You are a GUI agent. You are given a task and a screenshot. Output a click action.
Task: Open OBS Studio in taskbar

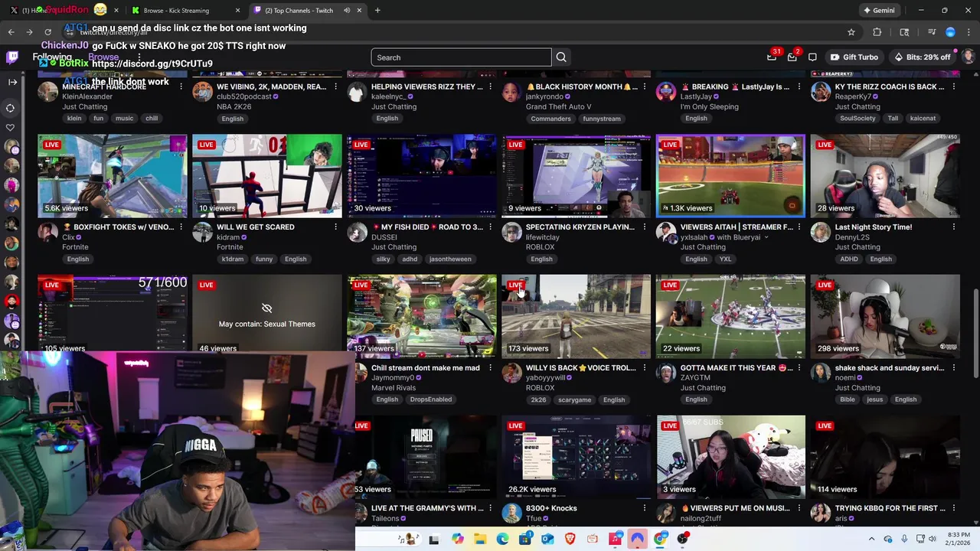click(x=682, y=539)
